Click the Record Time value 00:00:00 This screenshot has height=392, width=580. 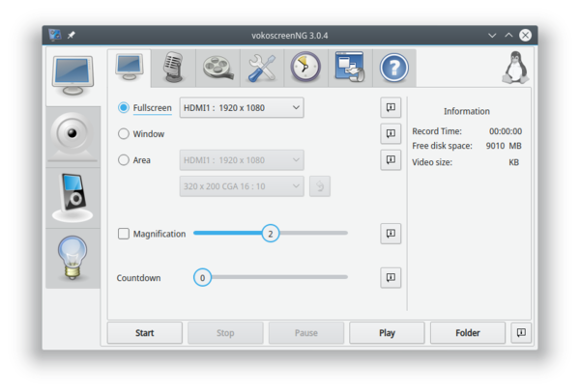tap(506, 131)
